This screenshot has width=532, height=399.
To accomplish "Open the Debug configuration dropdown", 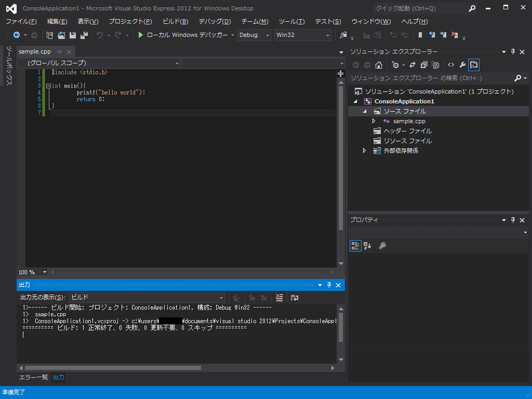I will (x=254, y=35).
